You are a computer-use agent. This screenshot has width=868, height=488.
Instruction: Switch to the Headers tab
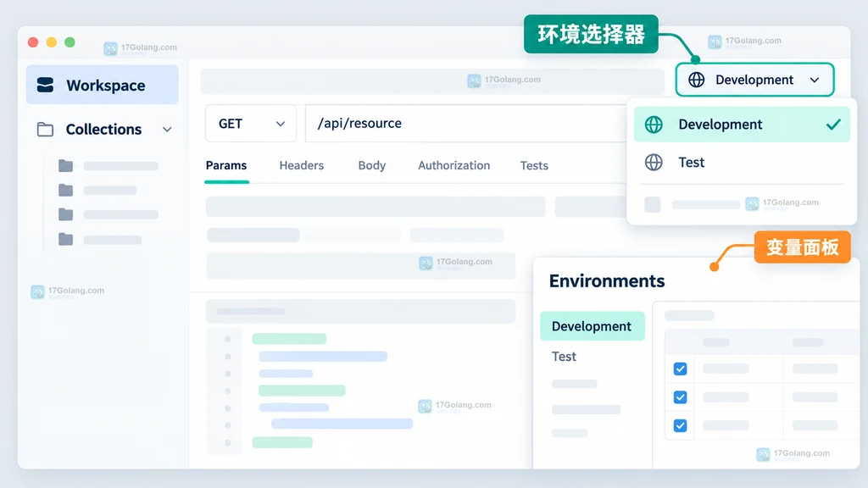point(301,165)
